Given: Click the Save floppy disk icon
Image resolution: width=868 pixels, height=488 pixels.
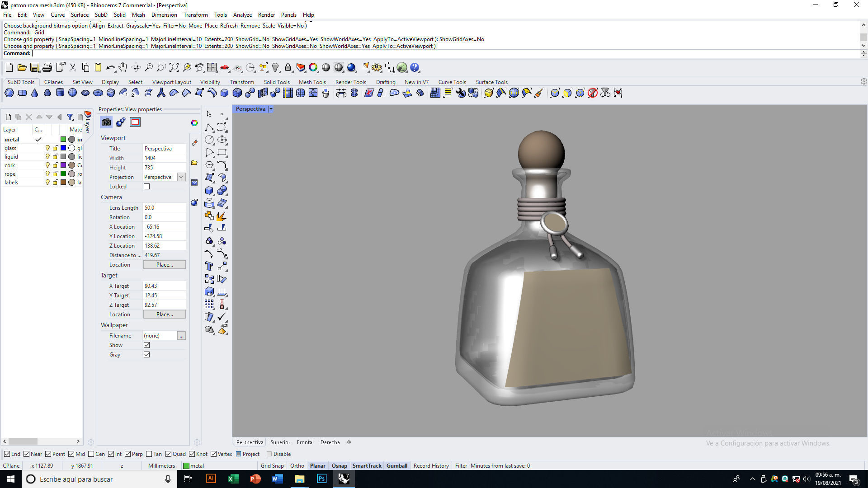Looking at the screenshot, I should click(x=34, y=68).
